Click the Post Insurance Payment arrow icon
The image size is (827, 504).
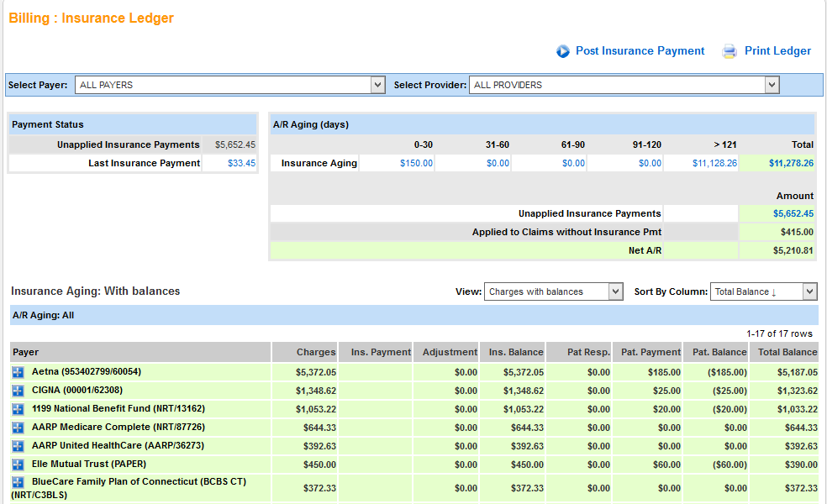tap(563, 52)
